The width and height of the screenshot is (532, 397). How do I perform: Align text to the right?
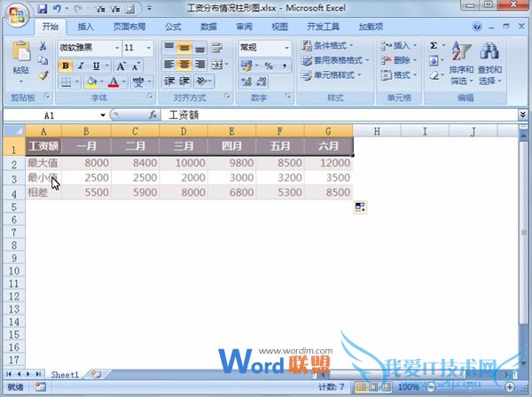[x=200, y=64]
